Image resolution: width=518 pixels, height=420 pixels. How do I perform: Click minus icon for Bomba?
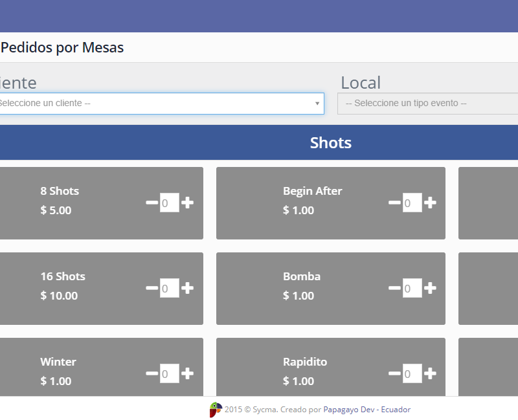(x=394, y=288)
